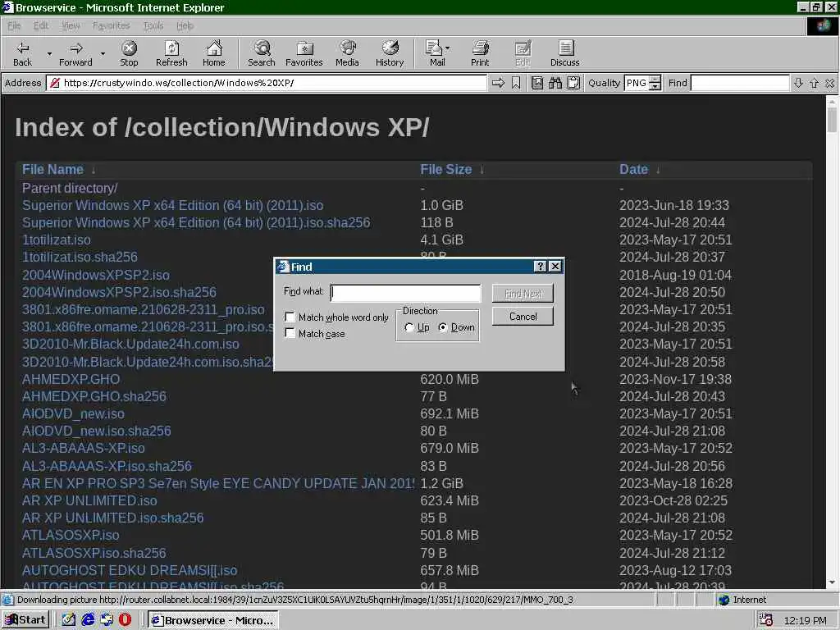Click Cancel in the Find dialog
840x630 pixels.
(x=523, y=317)
